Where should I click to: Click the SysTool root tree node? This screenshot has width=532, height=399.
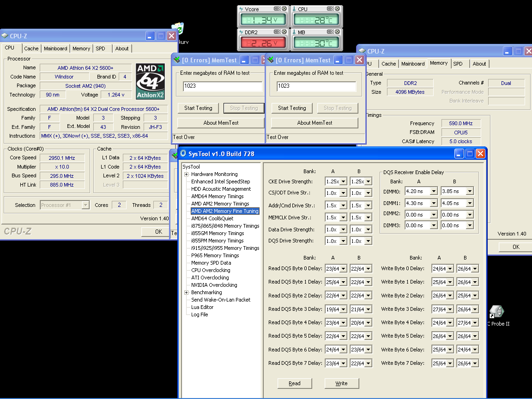coord(191,167)
